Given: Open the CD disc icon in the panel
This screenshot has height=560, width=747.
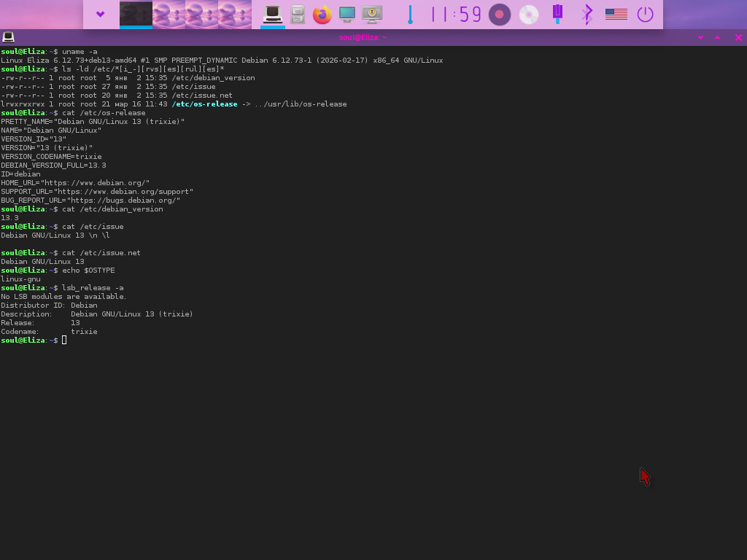Looking at the screenshot, I should click(529, 14).
